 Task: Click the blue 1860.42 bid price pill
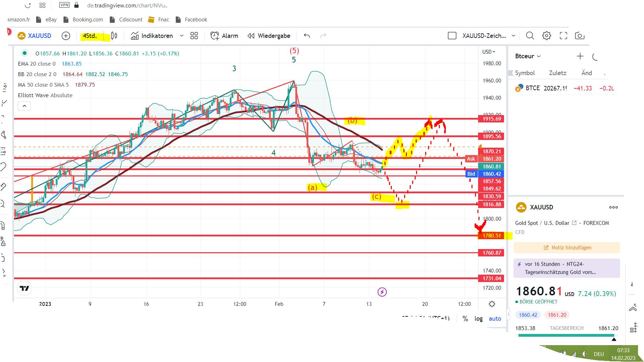pos(528,315)
